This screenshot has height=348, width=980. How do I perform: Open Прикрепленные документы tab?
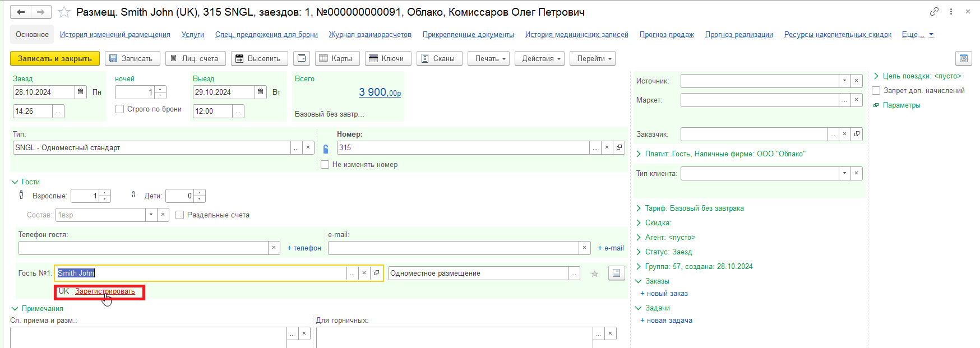coord(468,34)
